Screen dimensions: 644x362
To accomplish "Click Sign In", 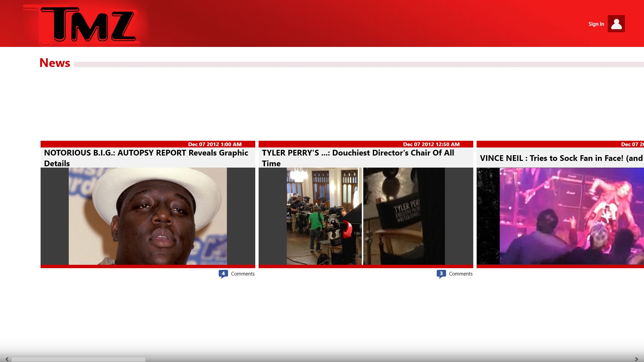I will pyautogui.click(x=596, y=24).
